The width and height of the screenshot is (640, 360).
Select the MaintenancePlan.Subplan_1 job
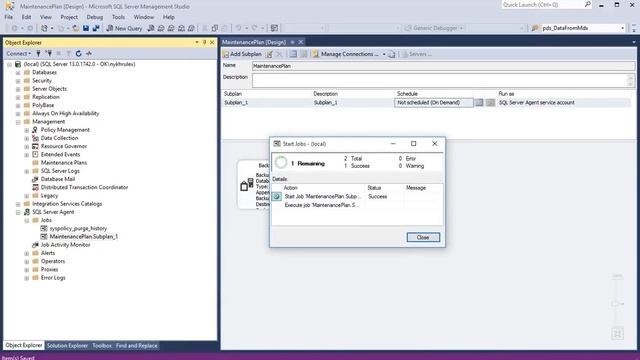click(84, 236)
